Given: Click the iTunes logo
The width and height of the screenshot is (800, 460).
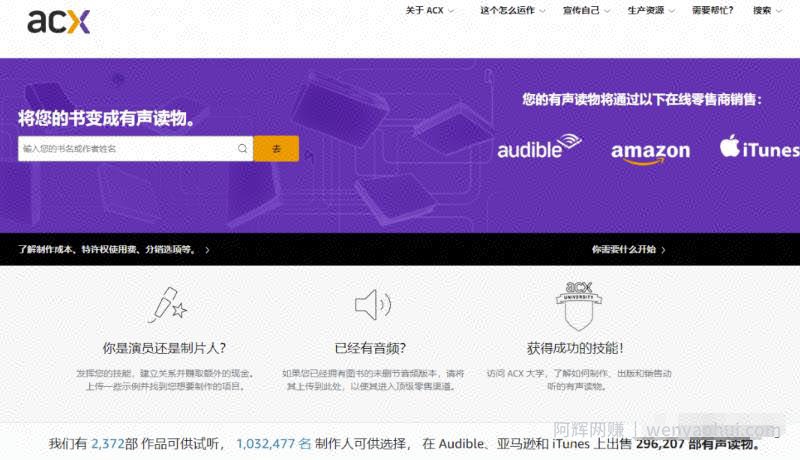Looking at the screenshot, I should click(759, 147).
